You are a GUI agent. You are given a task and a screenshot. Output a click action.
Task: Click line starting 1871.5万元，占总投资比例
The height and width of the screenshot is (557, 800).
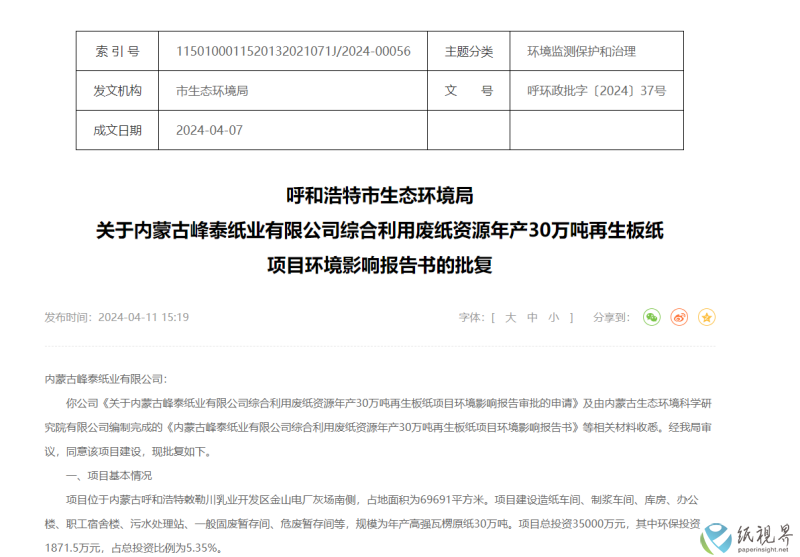[134, 548]
